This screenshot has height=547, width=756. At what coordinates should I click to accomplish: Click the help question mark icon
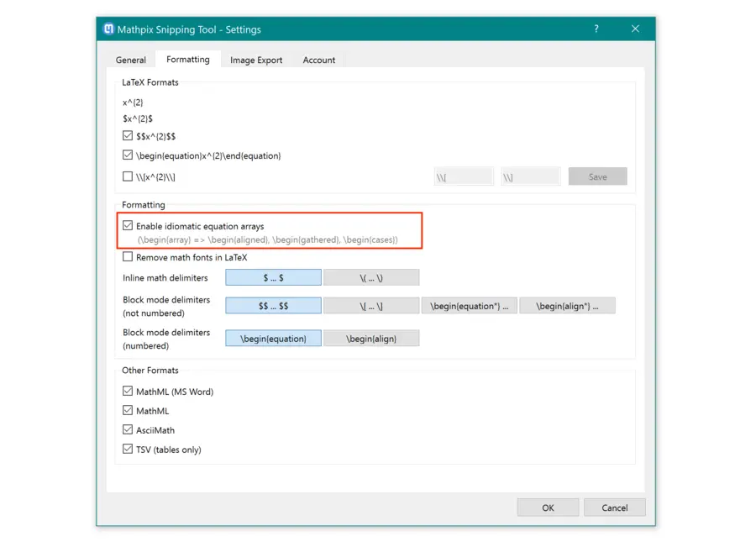click(596, 29)
